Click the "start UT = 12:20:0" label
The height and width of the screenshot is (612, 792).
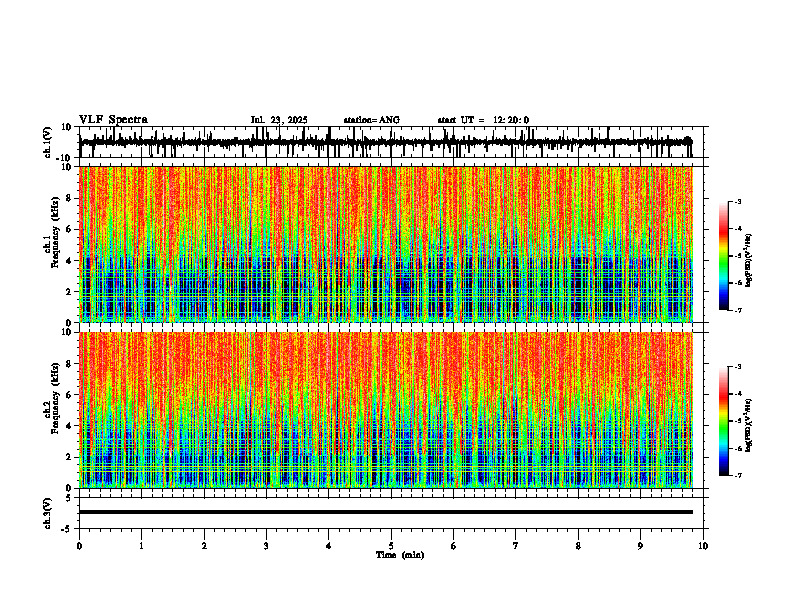click(483, 120)
